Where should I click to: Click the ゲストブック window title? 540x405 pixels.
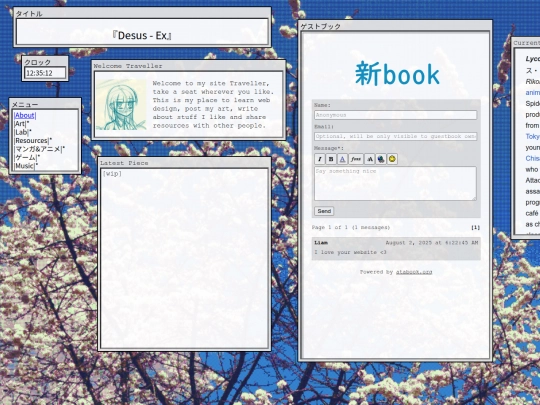click(x=321, y=26)
